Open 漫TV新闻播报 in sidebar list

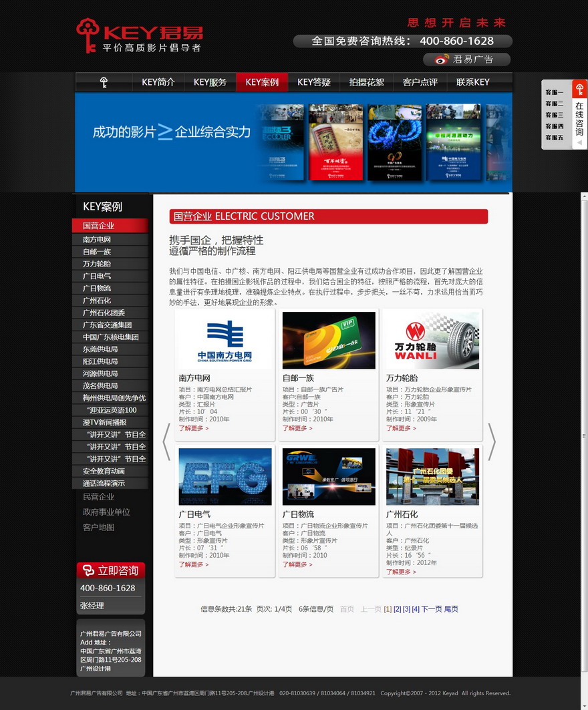(x=110, y=423)
